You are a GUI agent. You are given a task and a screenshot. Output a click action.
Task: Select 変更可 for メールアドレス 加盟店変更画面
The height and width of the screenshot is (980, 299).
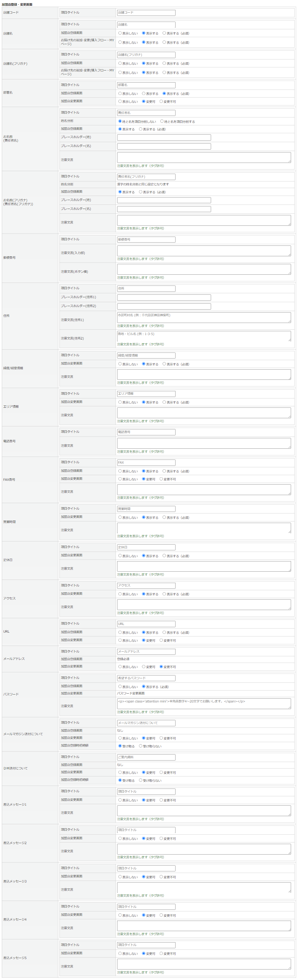coord(144,667)
